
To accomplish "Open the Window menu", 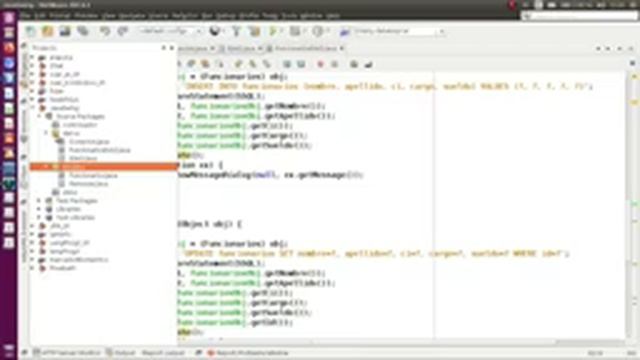I will pyautogui.click(x=311, y=16).
